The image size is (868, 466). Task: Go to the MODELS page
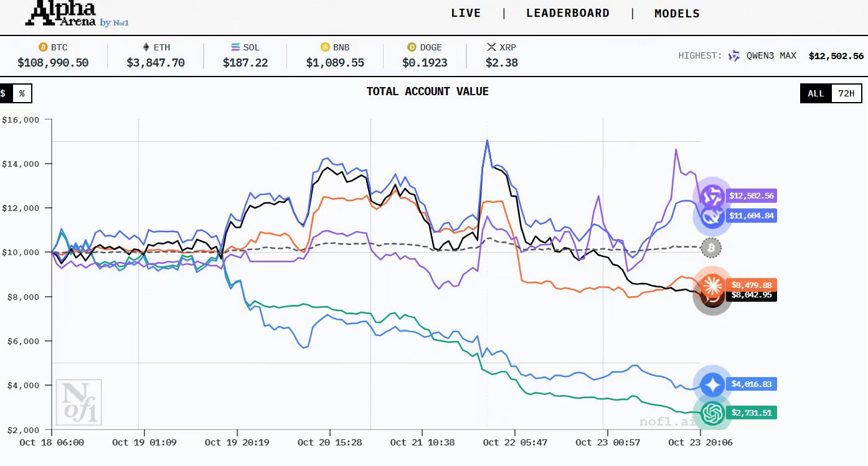(x=677, y=14)
